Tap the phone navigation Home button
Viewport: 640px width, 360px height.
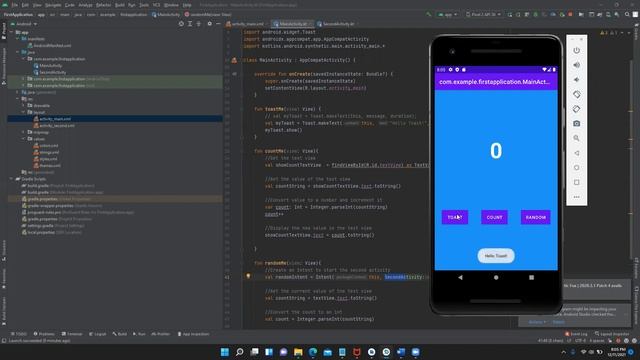496,278
